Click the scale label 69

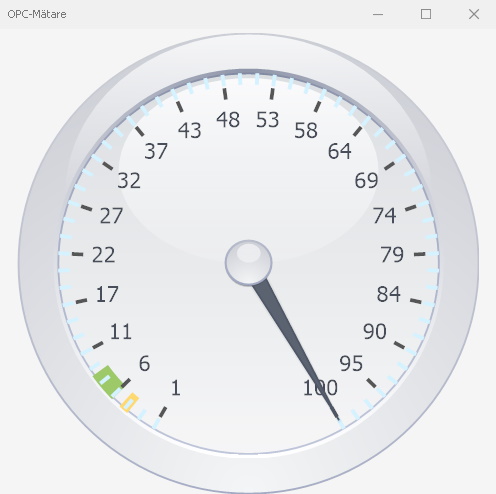click(366, 181)
